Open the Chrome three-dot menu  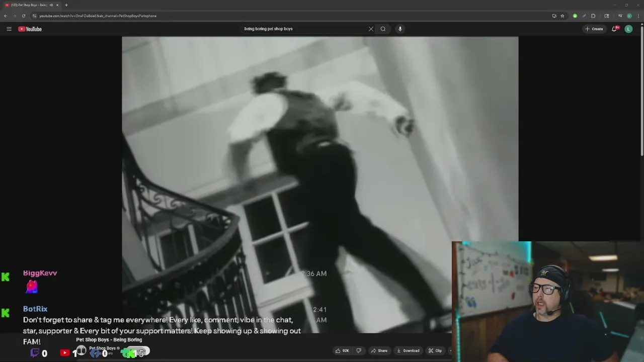[x=637, y=16]
